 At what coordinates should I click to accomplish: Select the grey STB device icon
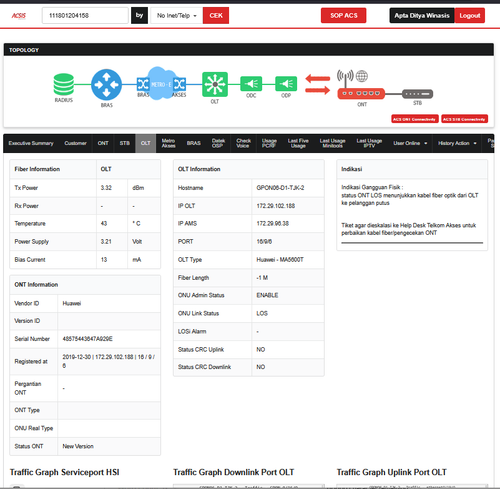[x=417, y=94]
